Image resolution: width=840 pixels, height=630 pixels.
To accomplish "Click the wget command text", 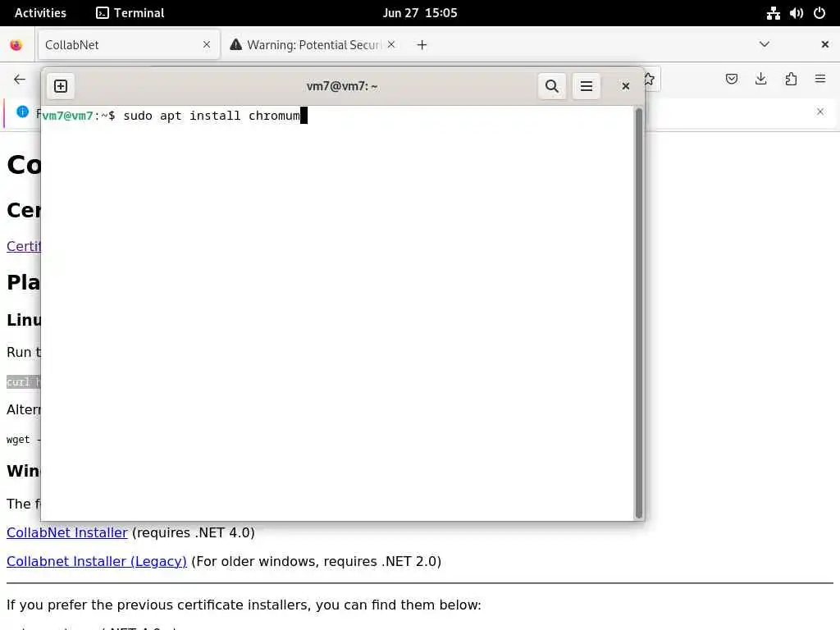I will 24,440.
